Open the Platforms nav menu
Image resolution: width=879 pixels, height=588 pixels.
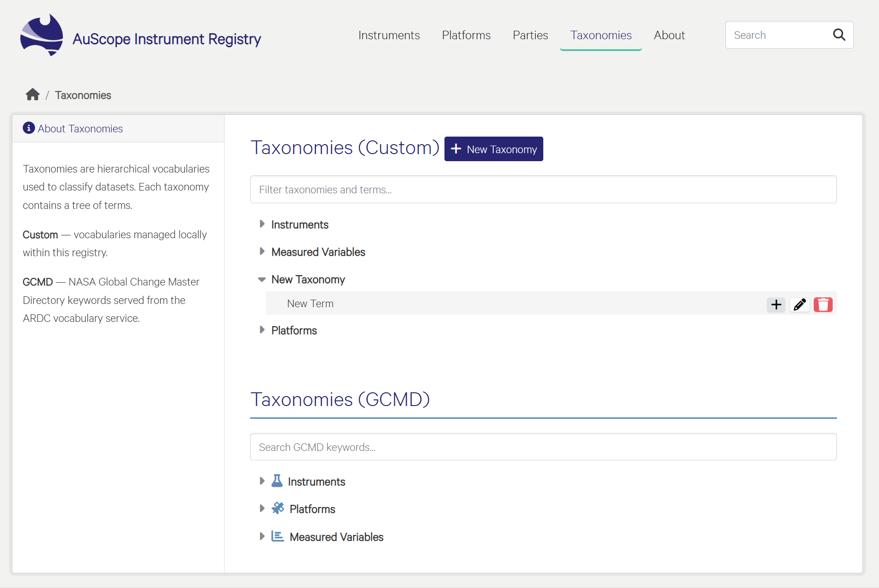(x=466, y=35)
